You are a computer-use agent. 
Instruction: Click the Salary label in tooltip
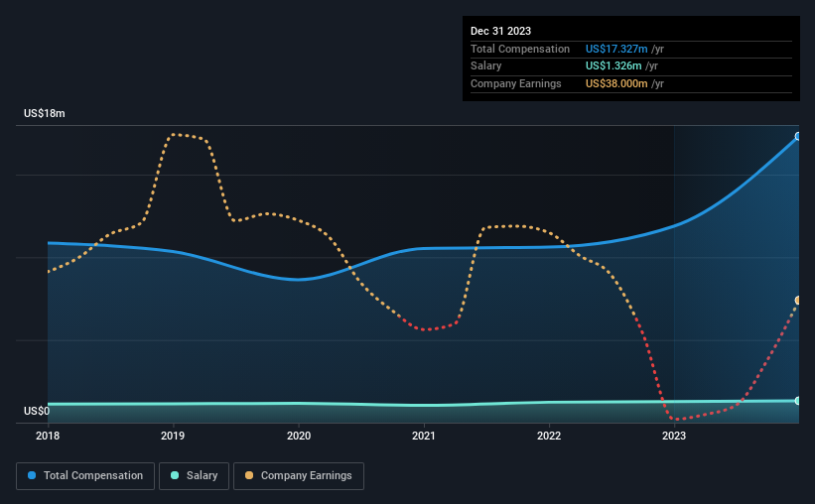pyautogui.click(x=486, y=66)
